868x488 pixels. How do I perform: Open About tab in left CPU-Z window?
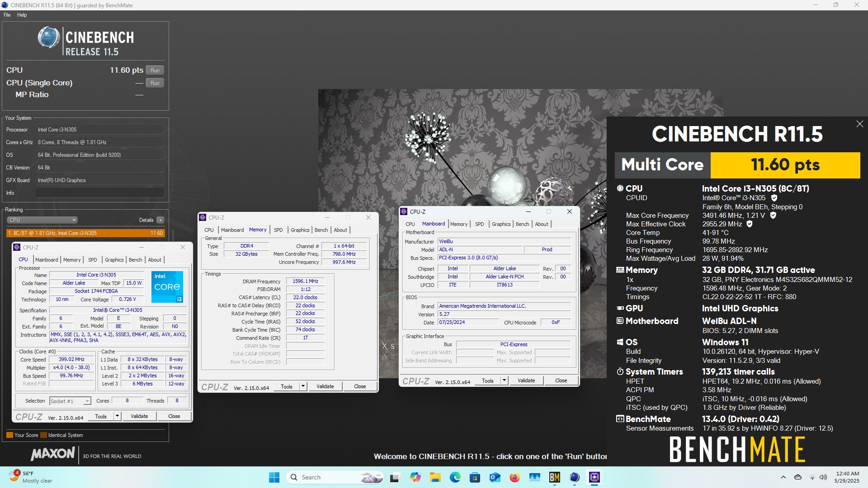pyautogui.click(x=155, y=260)
